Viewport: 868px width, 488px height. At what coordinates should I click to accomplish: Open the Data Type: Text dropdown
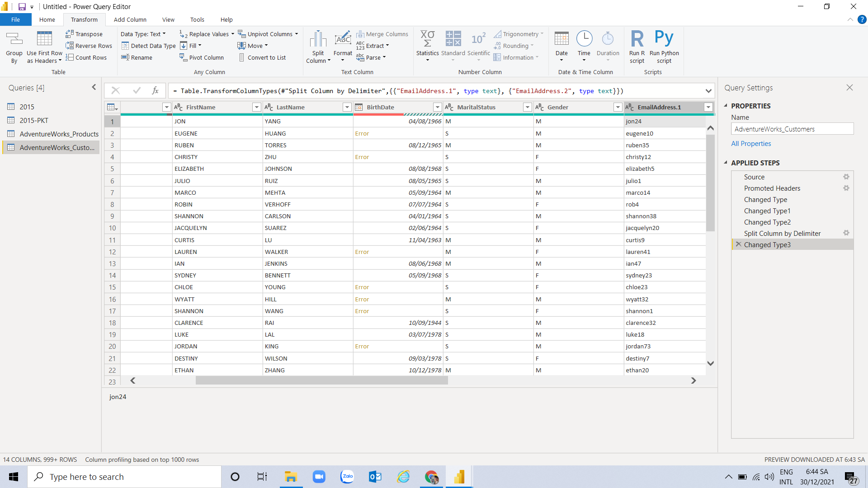143,34
